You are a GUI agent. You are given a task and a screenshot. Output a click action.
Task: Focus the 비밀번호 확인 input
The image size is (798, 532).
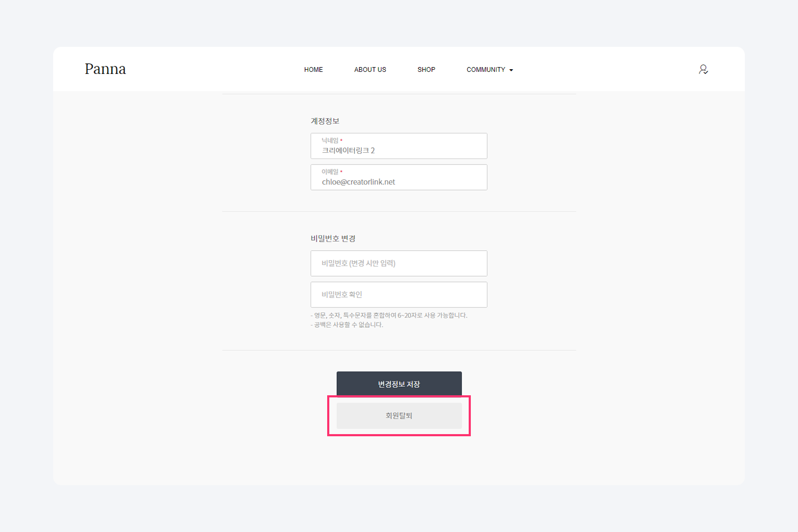pos(399,295)
